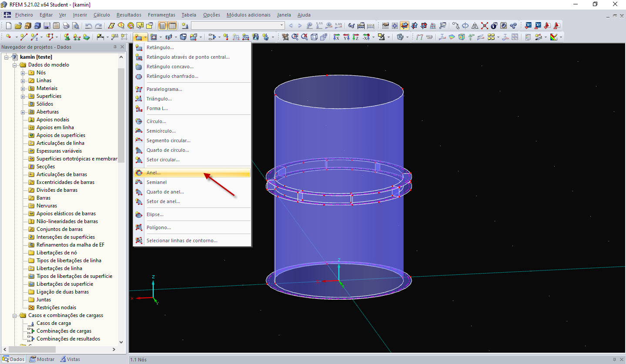Click the new opening tool icon
The width and height of the screenshot is (626, 364).
pyautogui.click(x=153, y=37)
